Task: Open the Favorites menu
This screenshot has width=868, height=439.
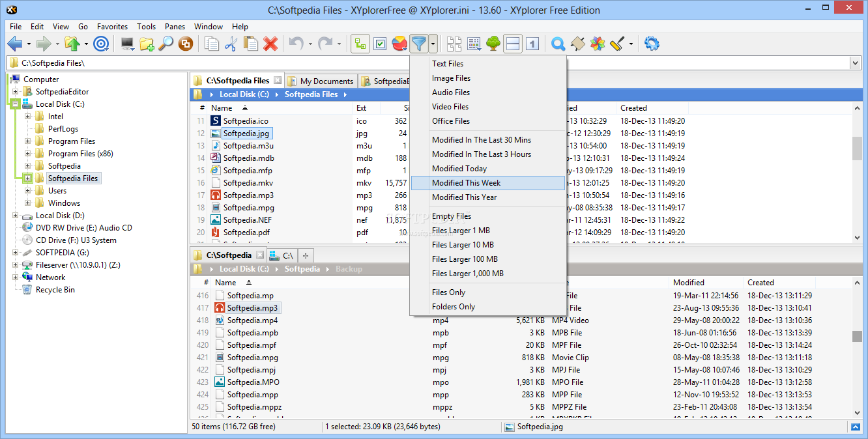Action: click(x=112, y=27)
